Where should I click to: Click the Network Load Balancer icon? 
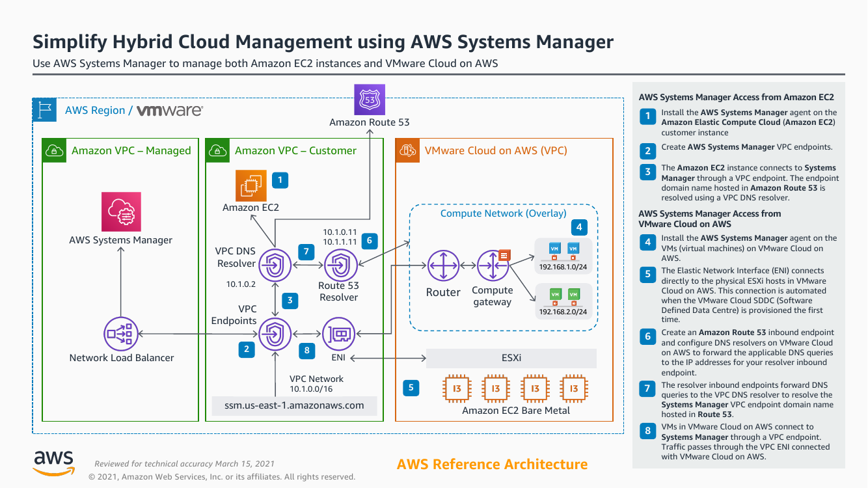point(121,334)
